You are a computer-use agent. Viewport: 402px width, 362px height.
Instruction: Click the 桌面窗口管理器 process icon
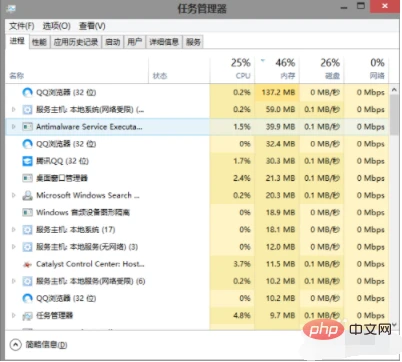27,178
